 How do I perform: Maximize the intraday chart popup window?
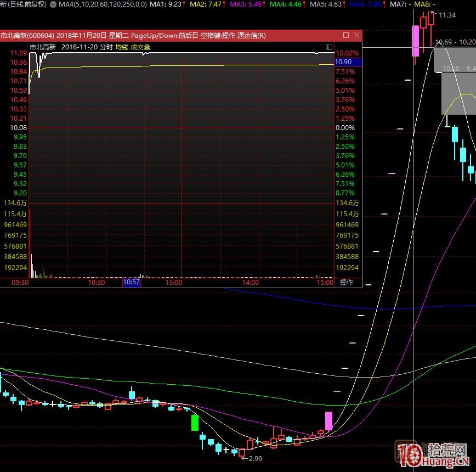(x=346, y=35)
